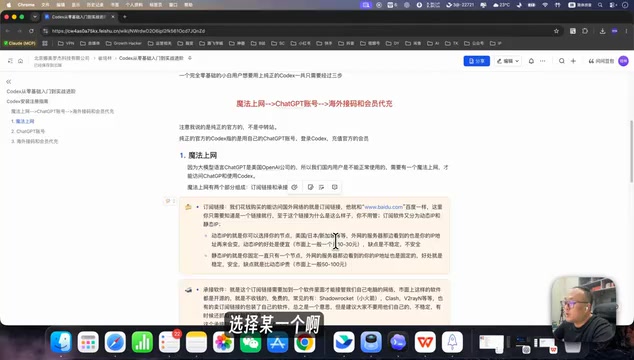The image size is (634, 360).
Task: Select outline item '2. ChatGPT账号'
Action: click(28, 131)
